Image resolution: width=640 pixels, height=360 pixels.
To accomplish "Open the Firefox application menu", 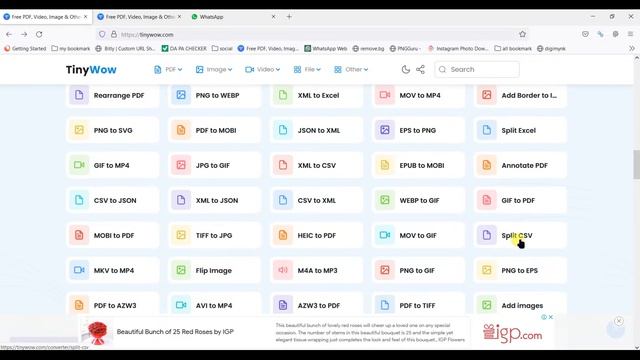I will coord(631,34).
